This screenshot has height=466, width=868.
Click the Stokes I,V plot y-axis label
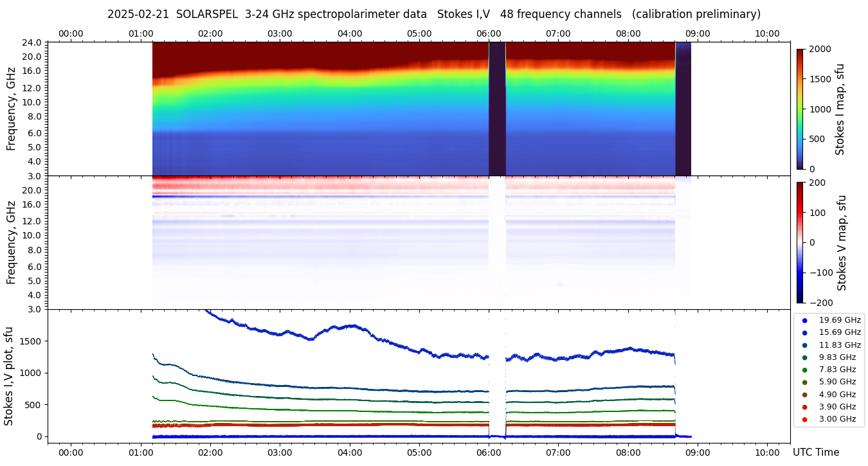tap(9, 376)
